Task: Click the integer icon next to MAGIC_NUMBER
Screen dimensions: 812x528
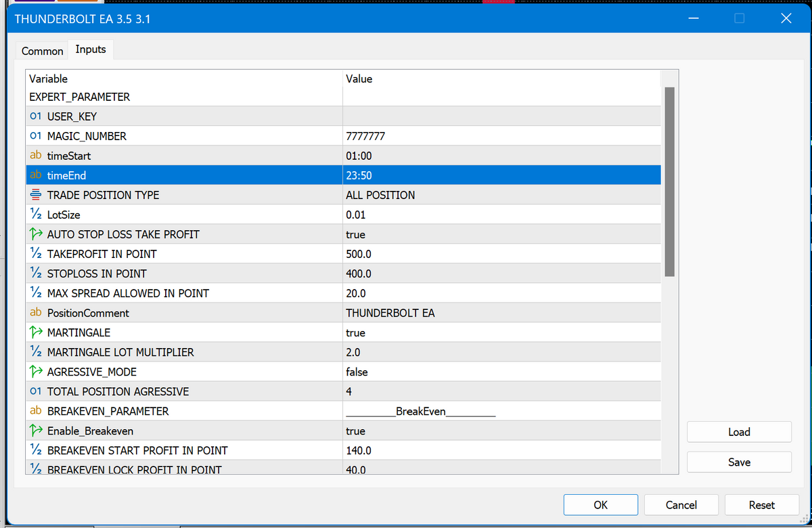Action: pos(37,136)
